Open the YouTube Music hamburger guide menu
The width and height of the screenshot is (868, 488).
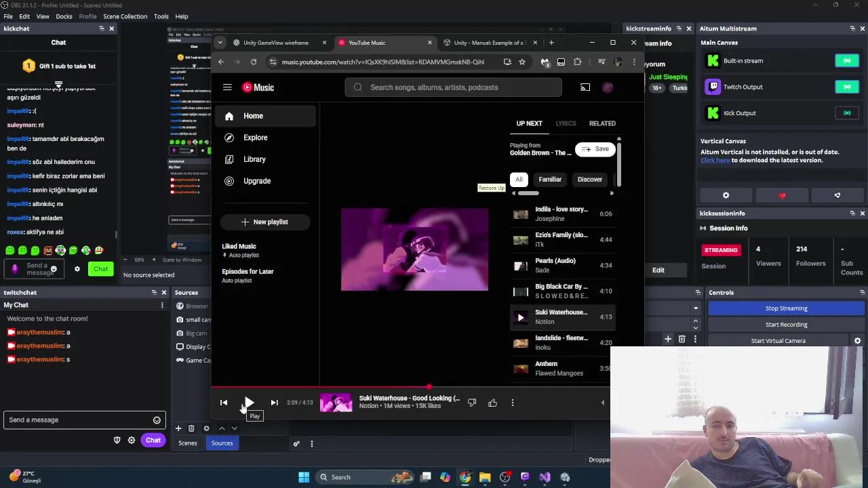[x=227, y=87]
